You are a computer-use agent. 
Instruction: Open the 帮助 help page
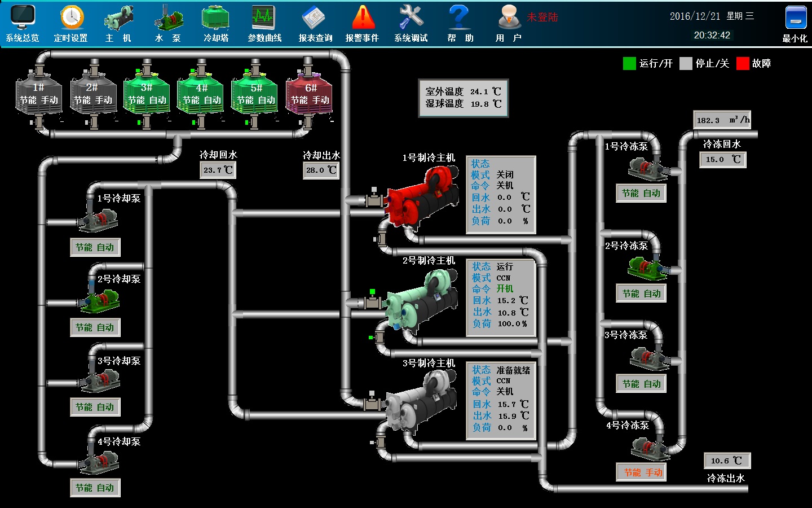pos(460,23)
